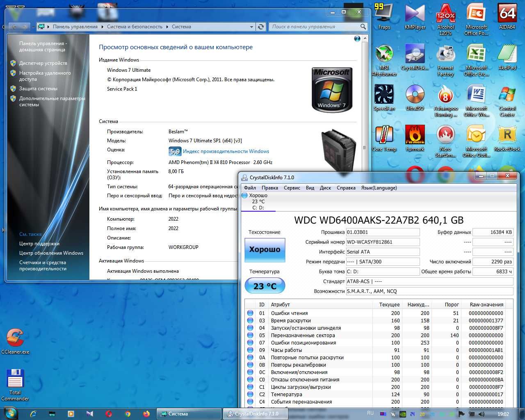Open Диспетчер устройств link
The height and width of the screenshot is (420, 525).
click(x=43, y=63)
